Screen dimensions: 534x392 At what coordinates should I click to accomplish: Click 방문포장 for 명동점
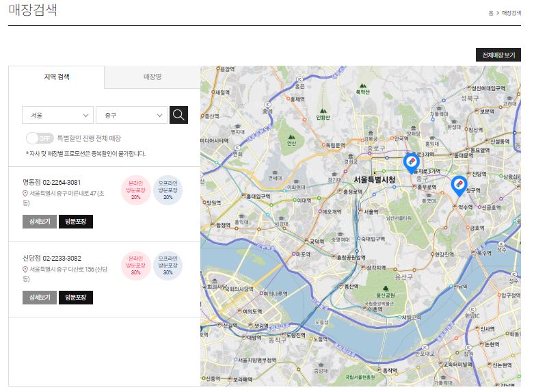pos(76,222)
